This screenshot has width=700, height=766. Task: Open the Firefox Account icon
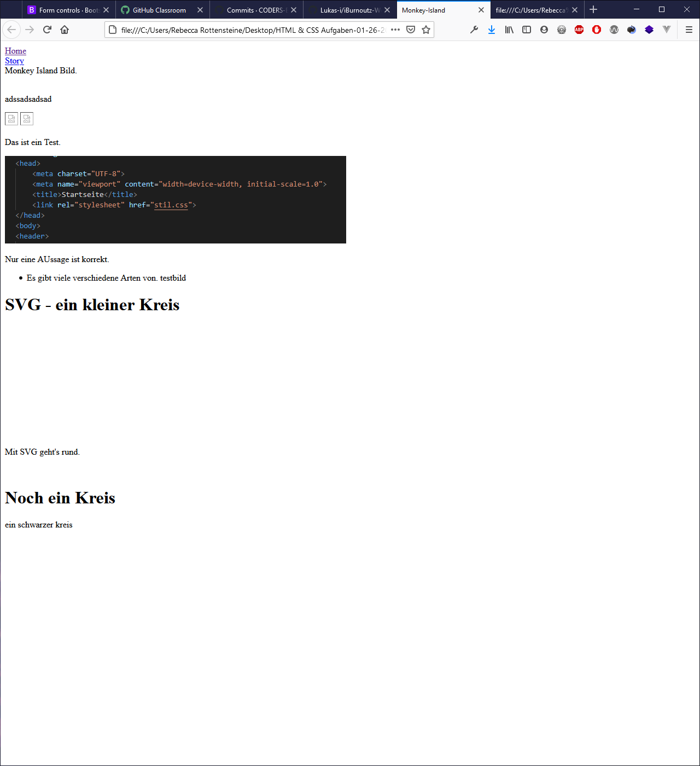544,30
